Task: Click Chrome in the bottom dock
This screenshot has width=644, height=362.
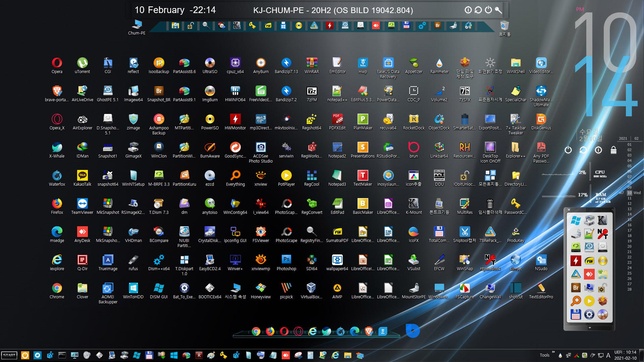Action: [256, 331]
